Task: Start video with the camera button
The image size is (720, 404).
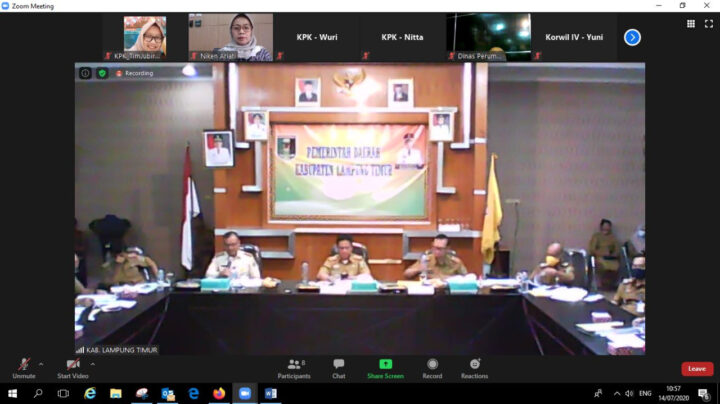Action: tap(72, 366)
